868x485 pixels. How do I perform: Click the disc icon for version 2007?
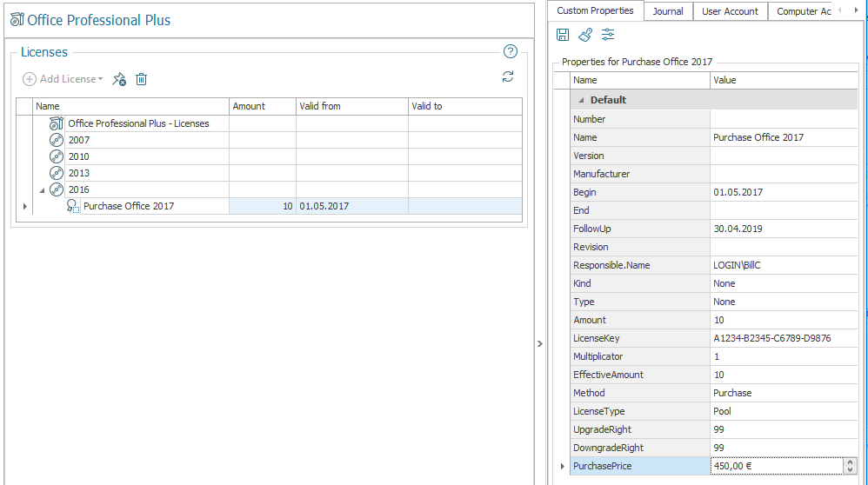click(56, 140)
